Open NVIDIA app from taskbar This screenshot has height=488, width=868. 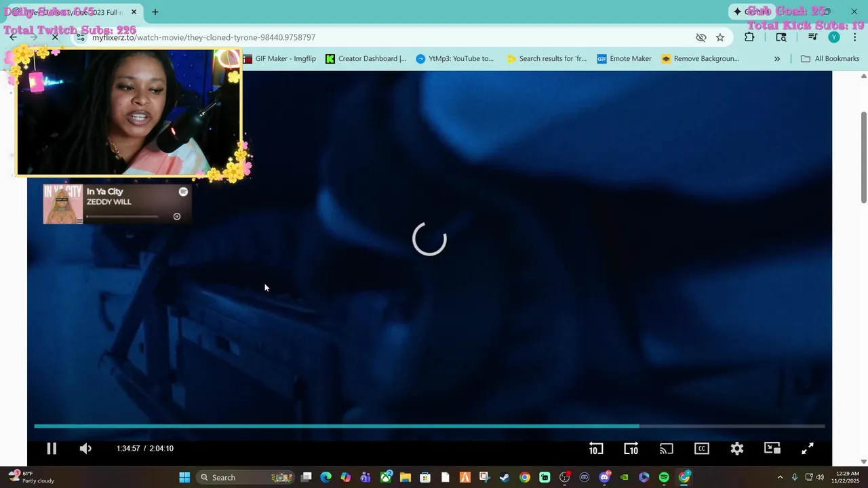coord(624,477)
